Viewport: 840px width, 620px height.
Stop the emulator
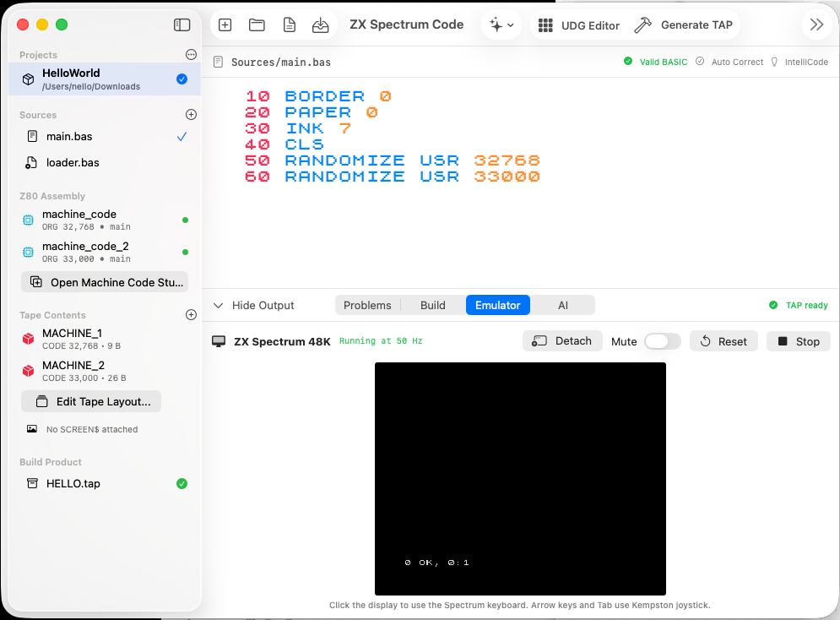799,341
